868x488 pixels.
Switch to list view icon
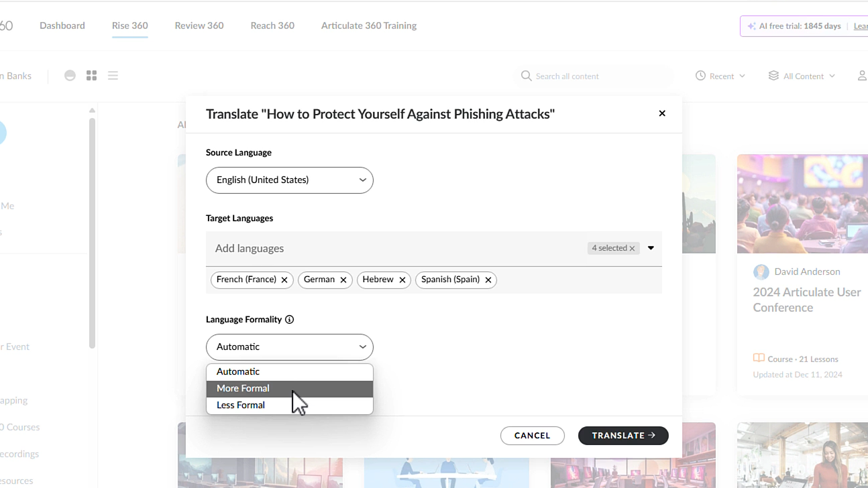click(113, 76)
